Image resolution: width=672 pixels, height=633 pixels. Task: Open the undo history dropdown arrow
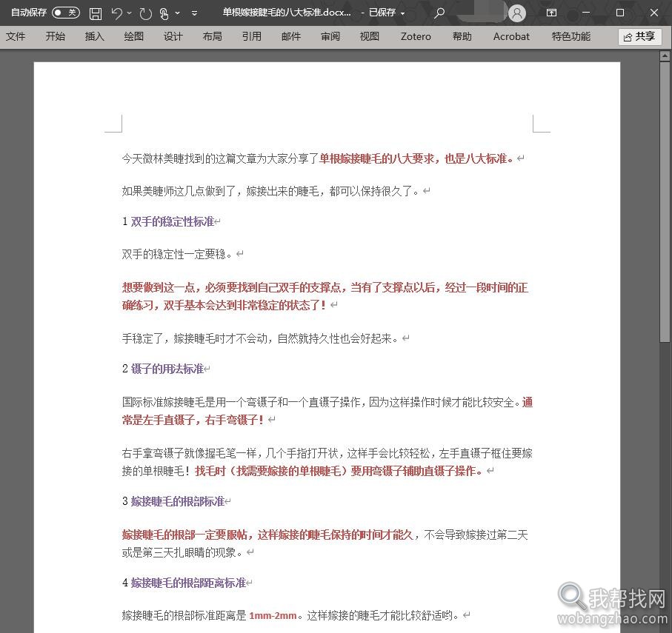click(x=130, y=13)
